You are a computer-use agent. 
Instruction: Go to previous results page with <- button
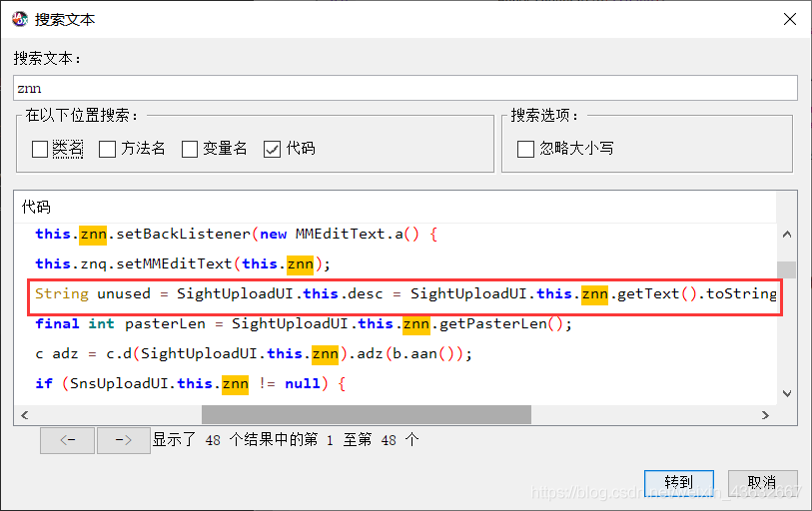(x=67, y=440)
